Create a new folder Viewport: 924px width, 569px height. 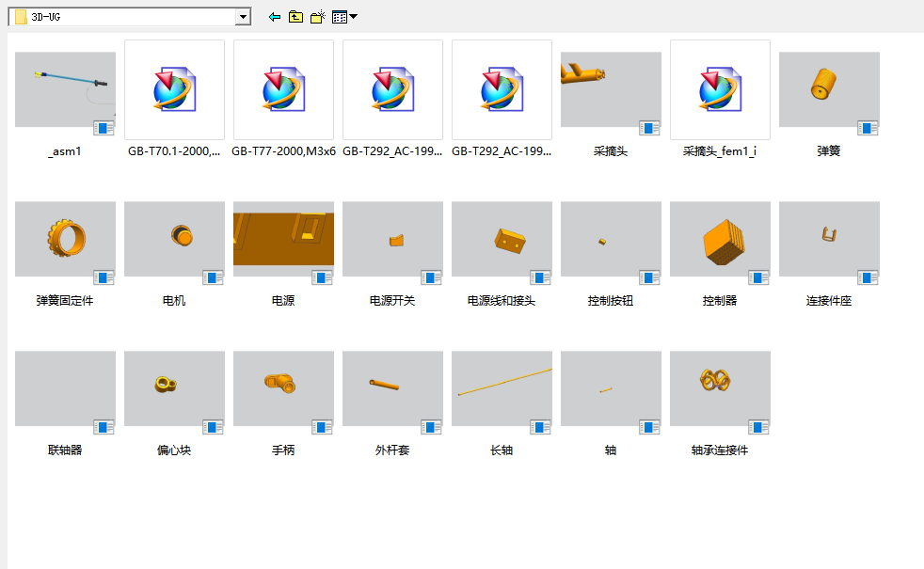pyautogui.click(x=318, y=17)
